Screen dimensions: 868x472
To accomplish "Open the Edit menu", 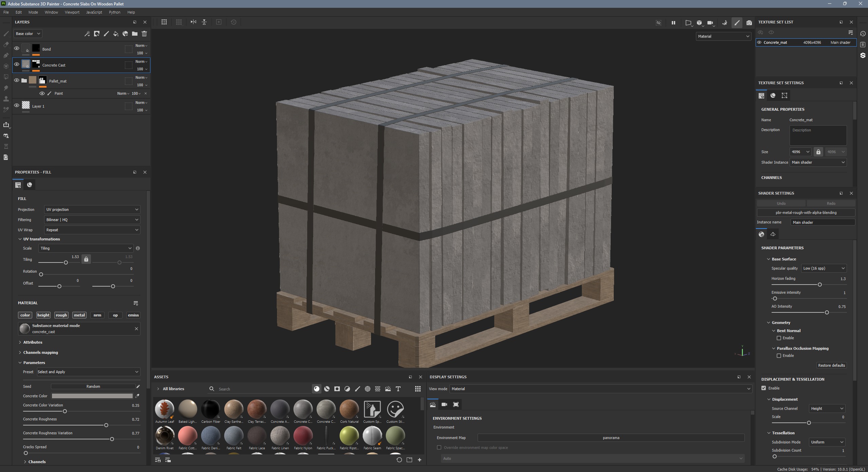I will pos(19,12).
